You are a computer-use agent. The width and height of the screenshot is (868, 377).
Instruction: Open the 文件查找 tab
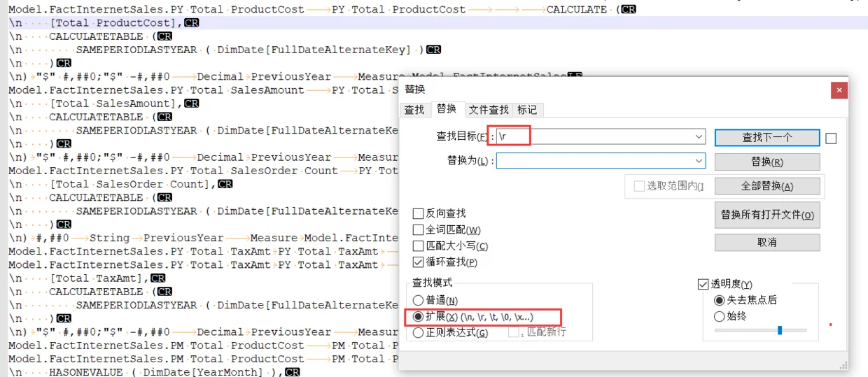(x=489, y=110)
